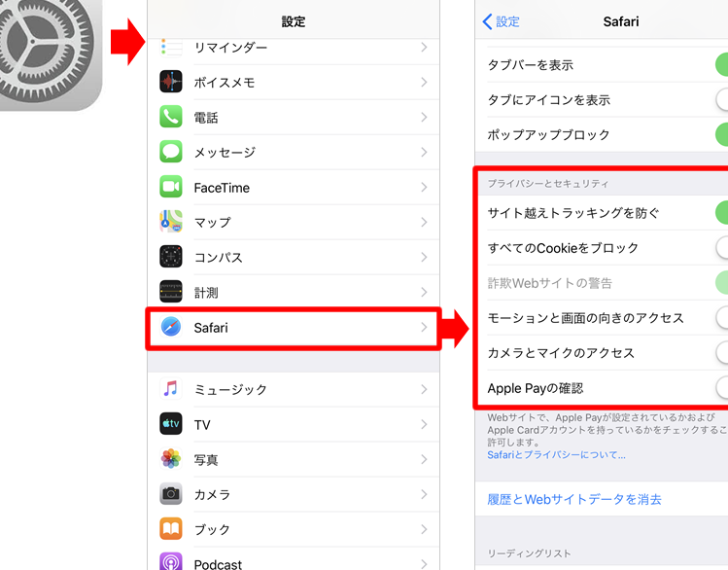The image size is (728, 570).
Task: Select the ボイスメモ row label
Action: tap(225, 83)
